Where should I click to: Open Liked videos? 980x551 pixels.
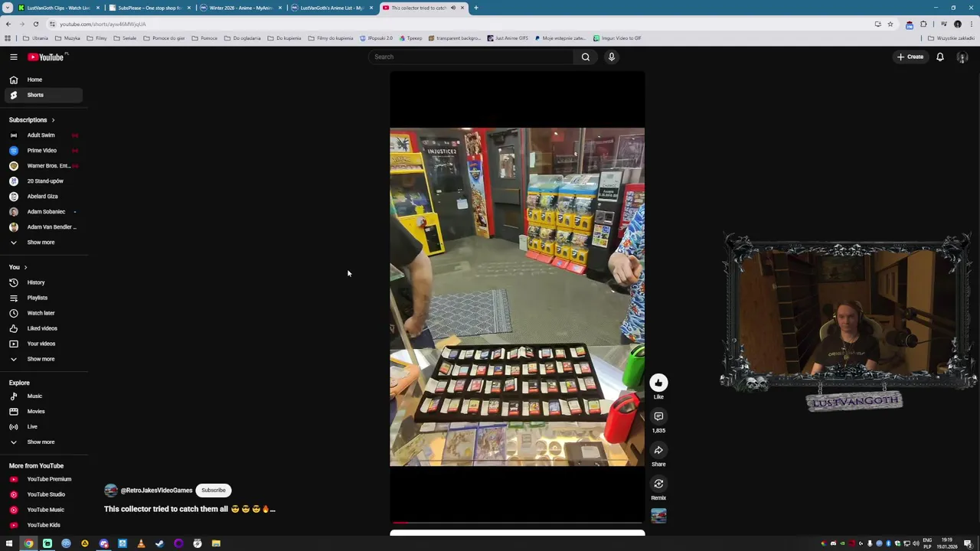point(44,328)
